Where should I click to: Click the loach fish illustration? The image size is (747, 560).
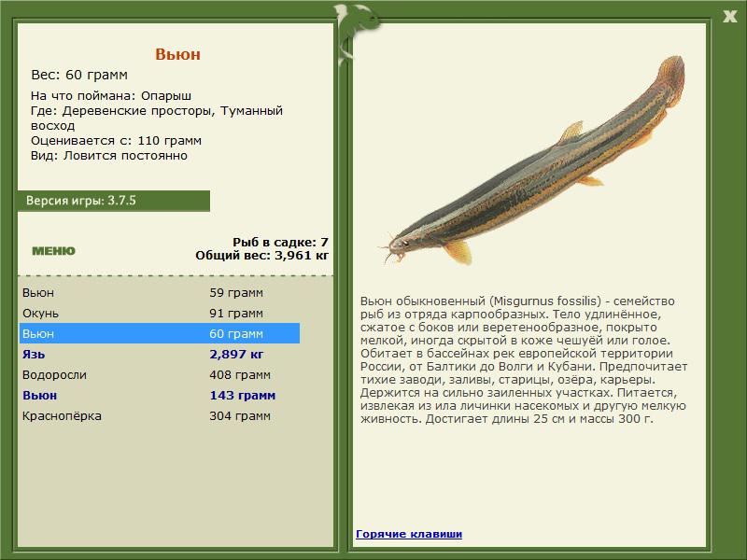[532, 161]
